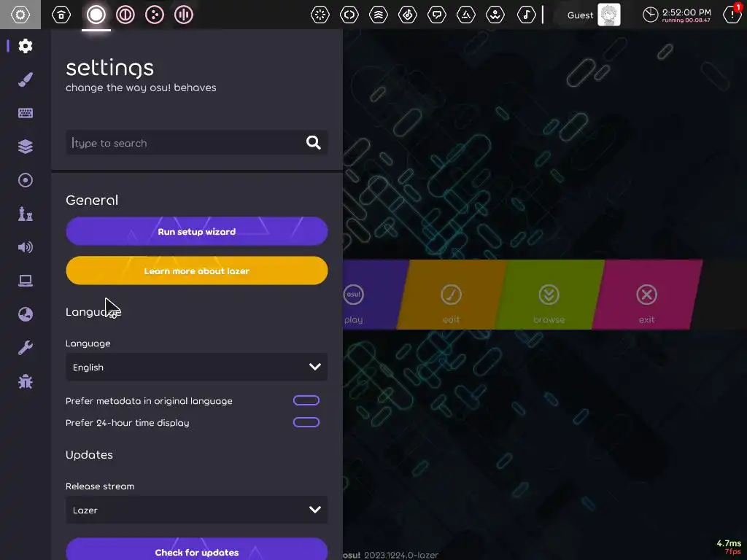747x560 pixels.
Task: Click the clock icon in toolbar
Action: [x=650, y=15]
